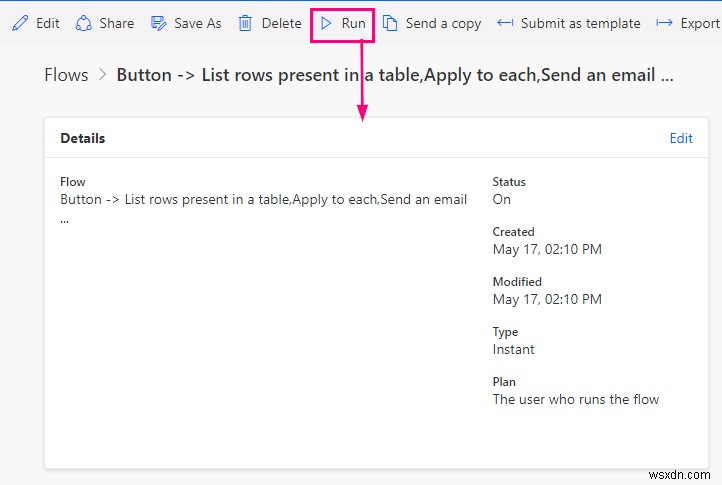Click the Created field label
Viewport: 722px width, 485px height.
[513, 232]
